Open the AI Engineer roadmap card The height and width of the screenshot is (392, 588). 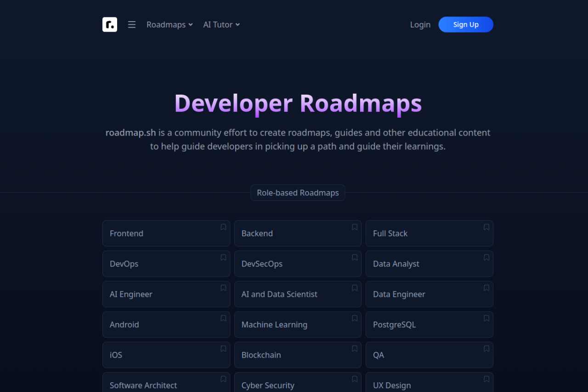[166, 294]
